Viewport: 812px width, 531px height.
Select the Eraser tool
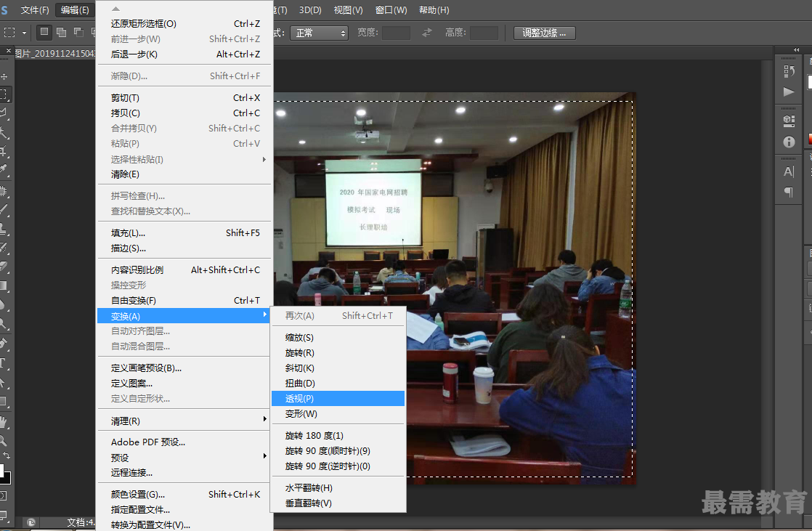(4, 267)
